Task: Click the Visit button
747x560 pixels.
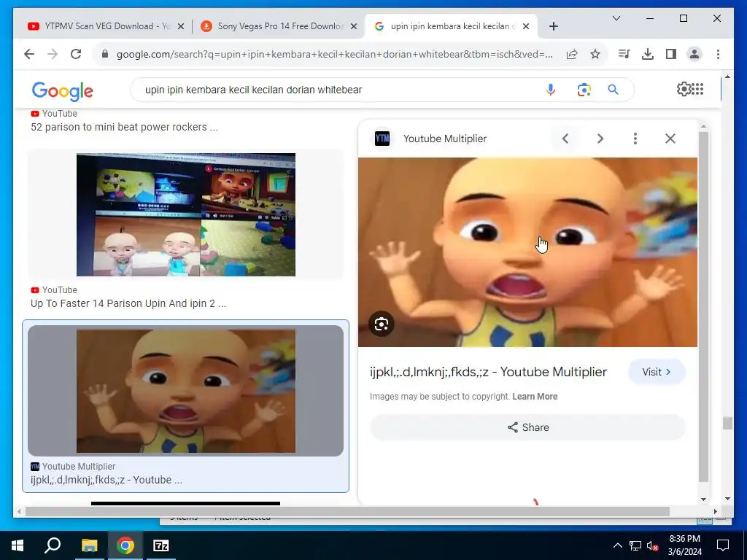Action: tap(657, 372)
